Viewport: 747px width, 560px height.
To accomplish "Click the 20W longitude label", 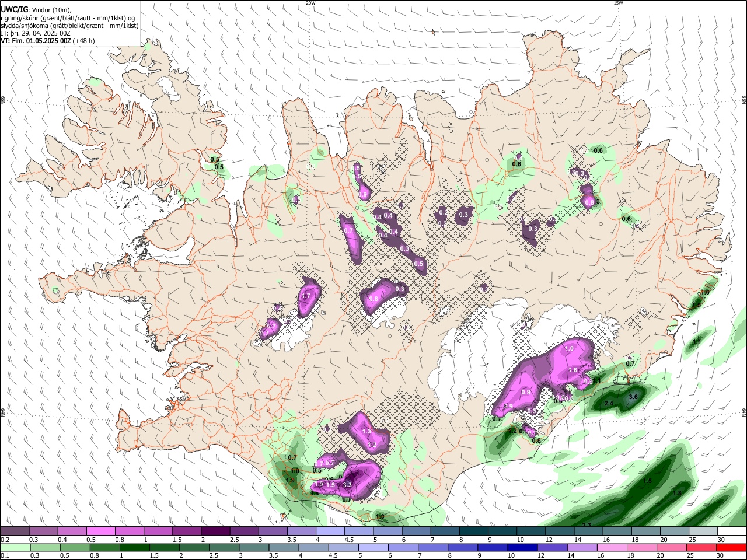I will tap(310, 3).
